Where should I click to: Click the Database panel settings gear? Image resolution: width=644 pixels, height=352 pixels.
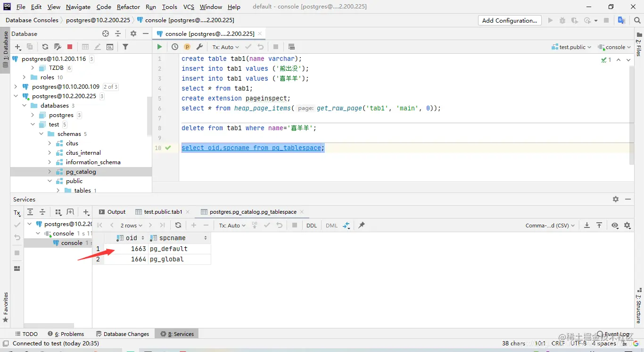point(133,34)
